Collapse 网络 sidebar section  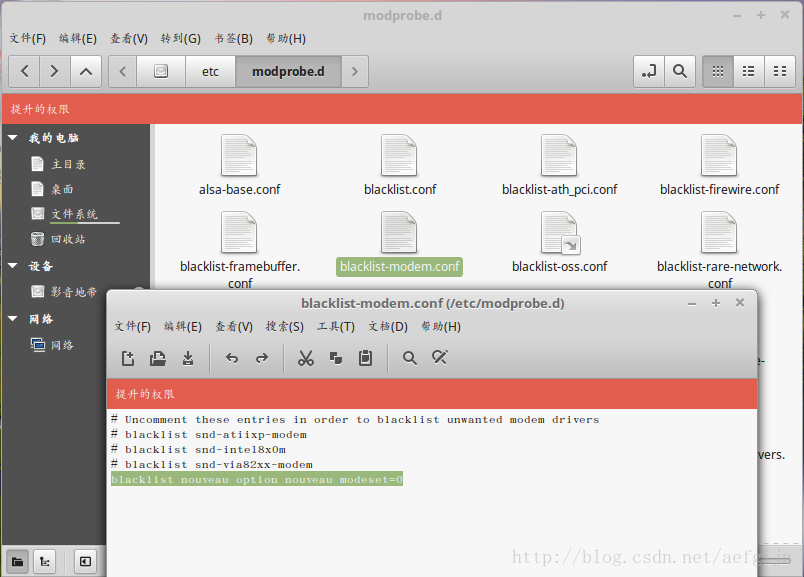[x=13, y=319]
